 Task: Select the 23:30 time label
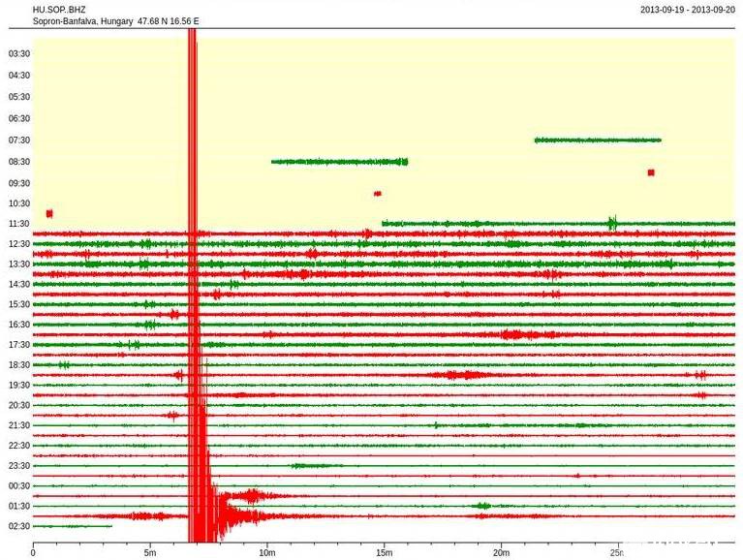(x=19, y=466)
